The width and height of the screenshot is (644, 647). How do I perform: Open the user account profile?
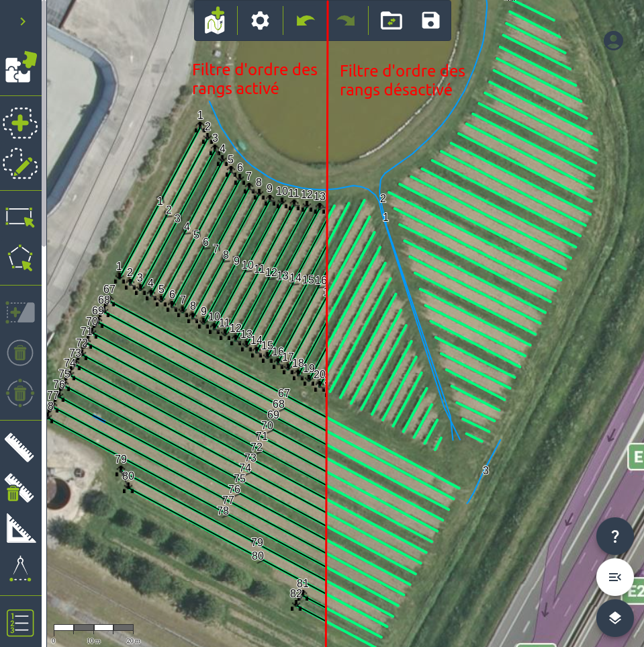click(613, 41)
